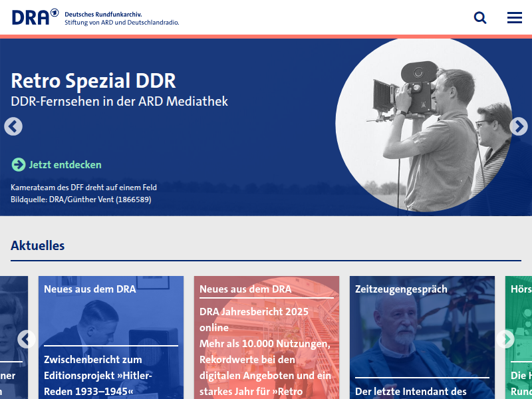The width and height of the screenshot is (532, 399).
Task: Show previous Aktuelles news cards
Action: (x=27, y=339)
